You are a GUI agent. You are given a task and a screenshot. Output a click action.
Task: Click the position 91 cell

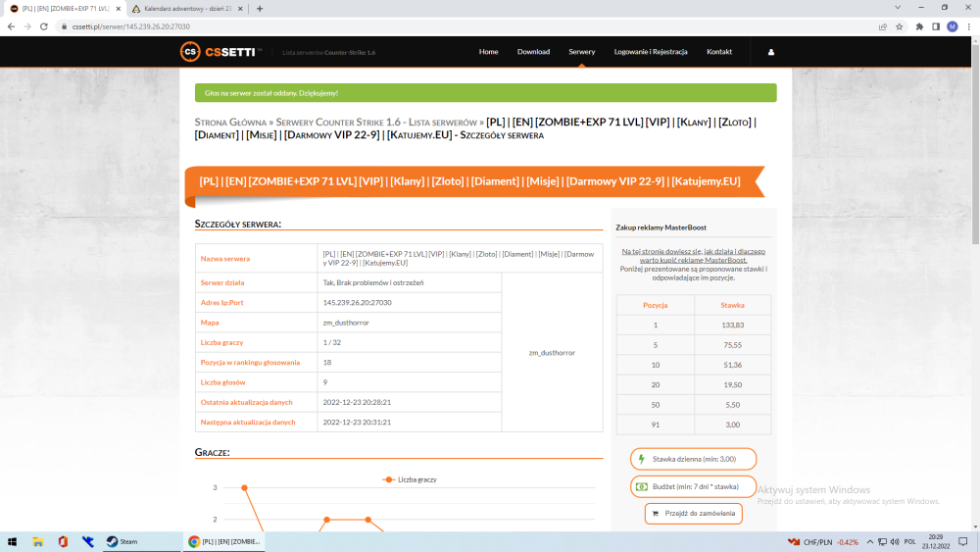(x=655, y=425)
